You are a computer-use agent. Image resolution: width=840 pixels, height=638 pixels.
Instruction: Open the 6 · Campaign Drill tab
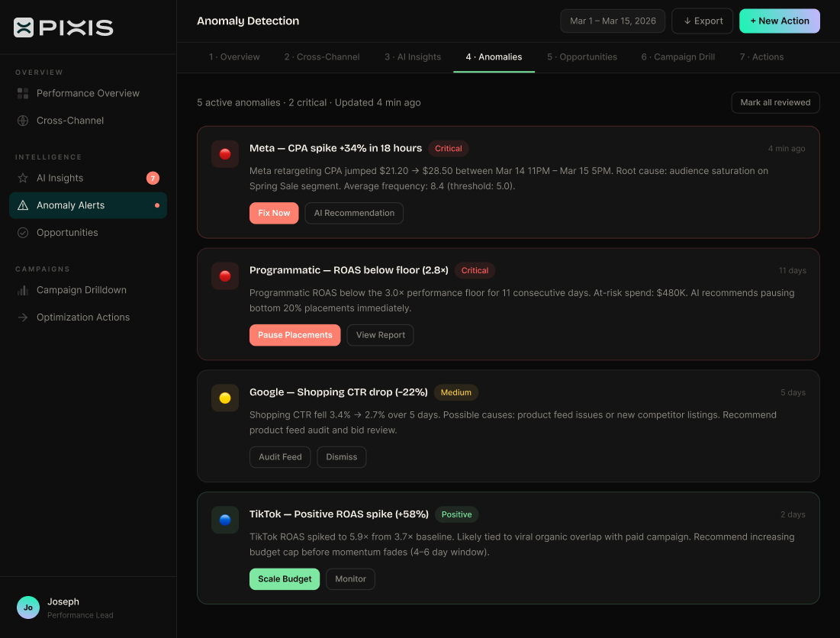677,57
